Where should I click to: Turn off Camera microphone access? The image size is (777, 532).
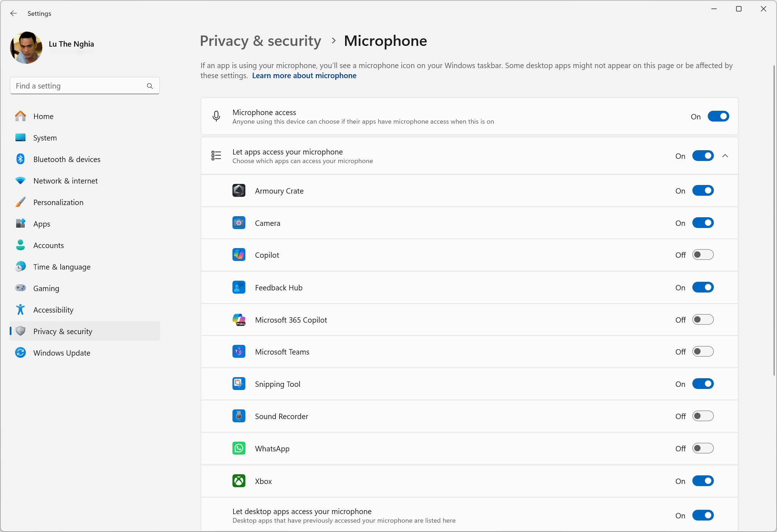click(x=703, y=223)
